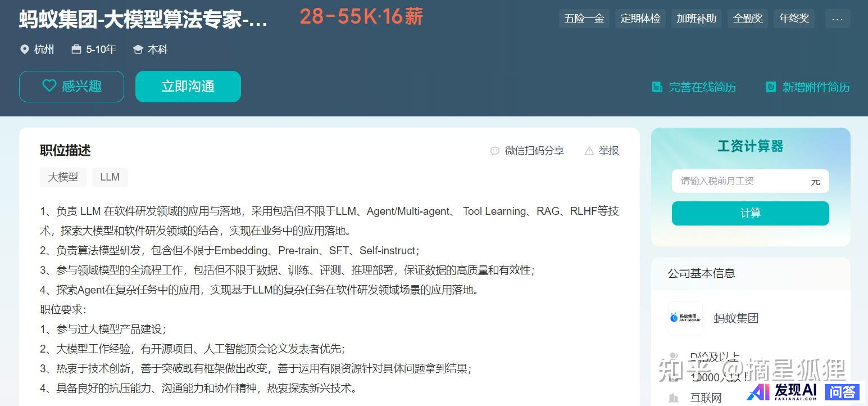Click the Ant Group company logo
This screenshot has width=868, height=406.
[x=685, y=318]
